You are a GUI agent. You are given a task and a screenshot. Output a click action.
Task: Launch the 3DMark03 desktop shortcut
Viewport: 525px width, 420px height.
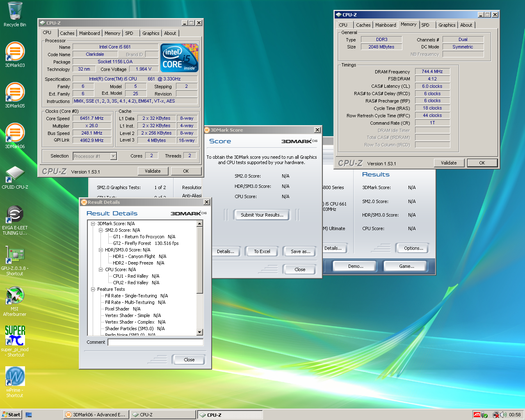click(15, 54)
